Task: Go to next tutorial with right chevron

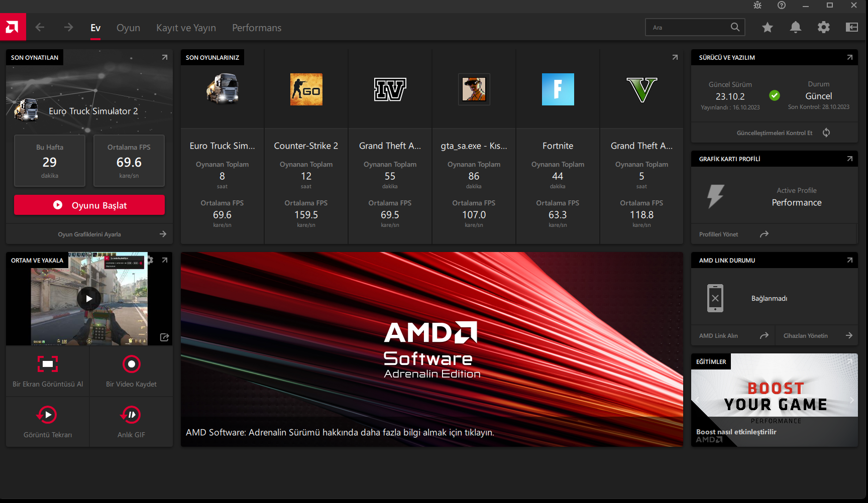Action: pos(851,400)
